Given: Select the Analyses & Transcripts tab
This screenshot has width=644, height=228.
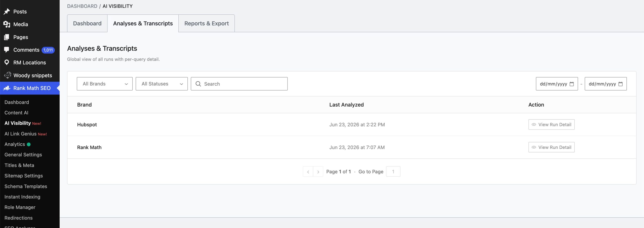Looking at the screenshot, I should [x=143, y=23].
